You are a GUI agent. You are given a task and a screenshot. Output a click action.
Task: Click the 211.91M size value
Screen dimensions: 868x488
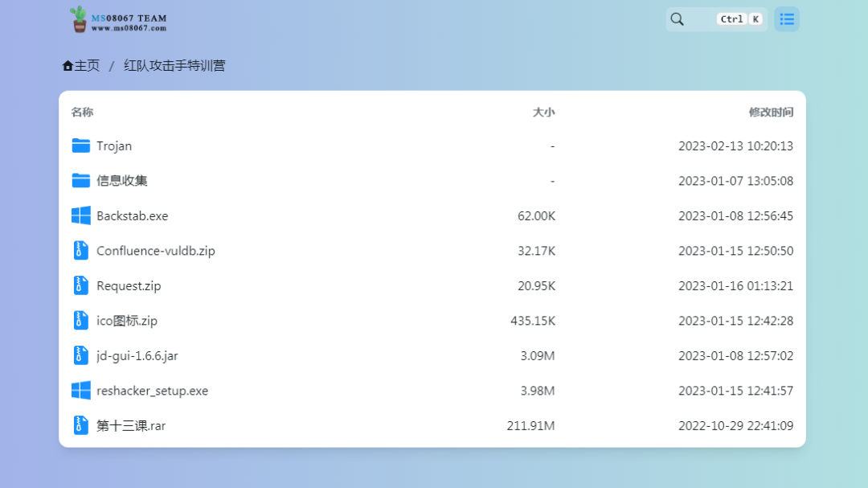click(x=531, y=425)
